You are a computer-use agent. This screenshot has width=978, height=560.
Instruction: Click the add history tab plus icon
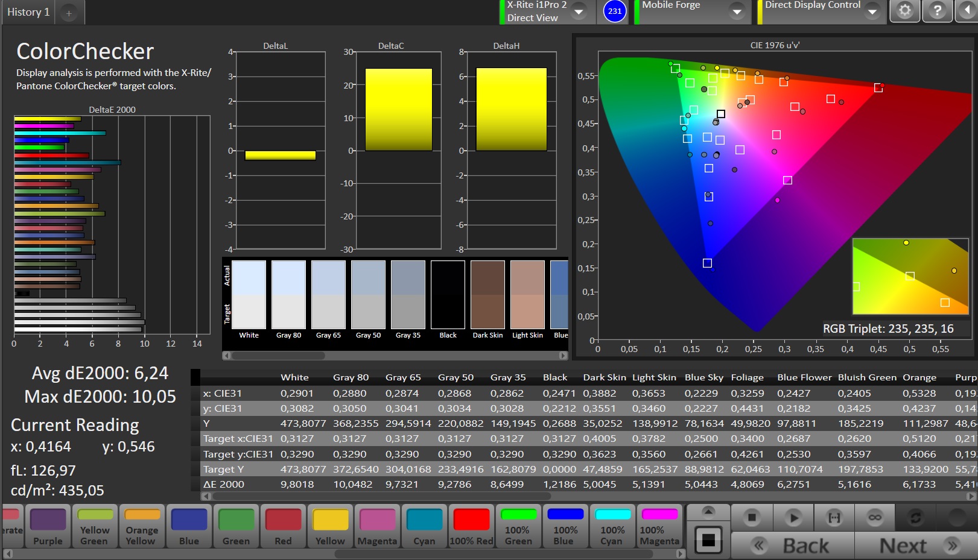point(69,13)
